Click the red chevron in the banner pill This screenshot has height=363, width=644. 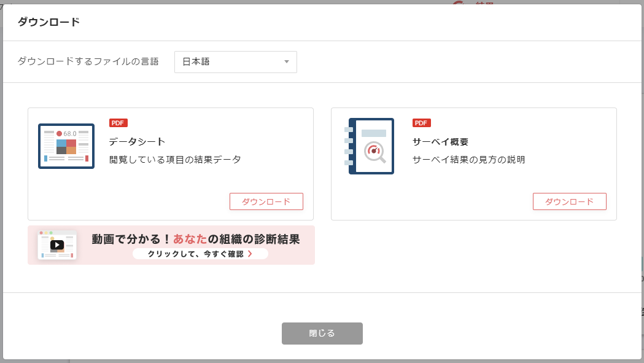point(250,254)
